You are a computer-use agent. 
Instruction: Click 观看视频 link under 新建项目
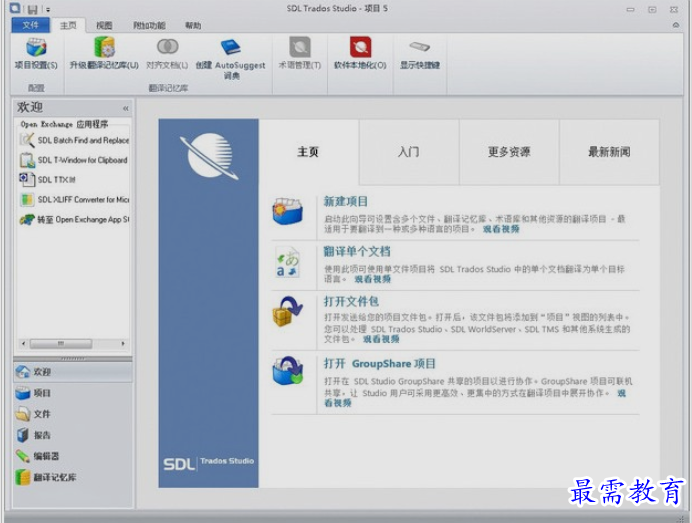pyautogui.click(x=501, y=229)
